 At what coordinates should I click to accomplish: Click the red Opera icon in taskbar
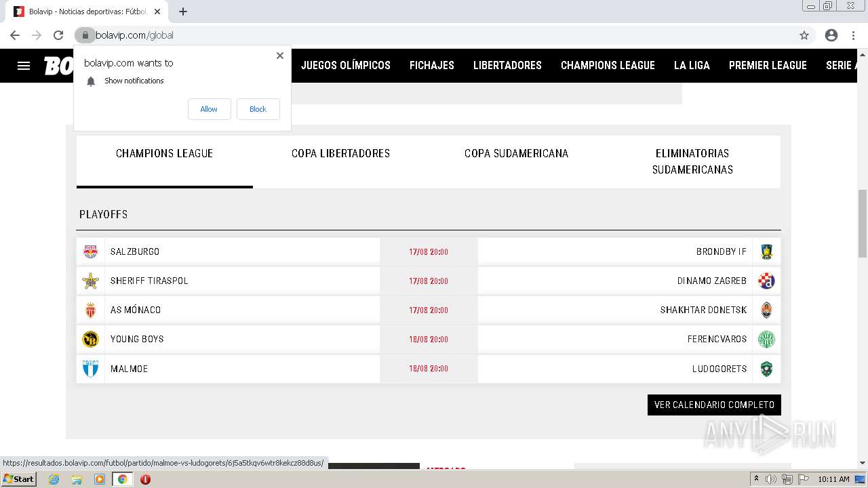[145, 479]
